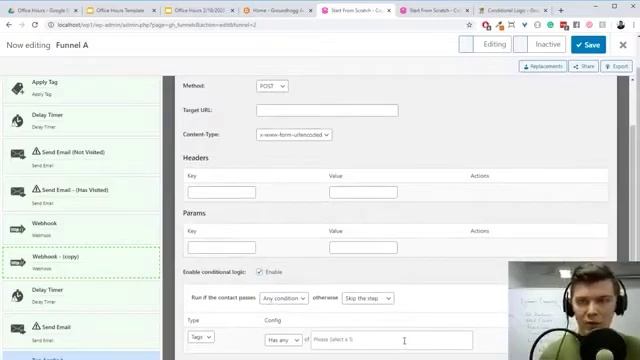The width and height of the screenshot is (640, 360).
Task: Go back in browser history
Action: [9, 25]
